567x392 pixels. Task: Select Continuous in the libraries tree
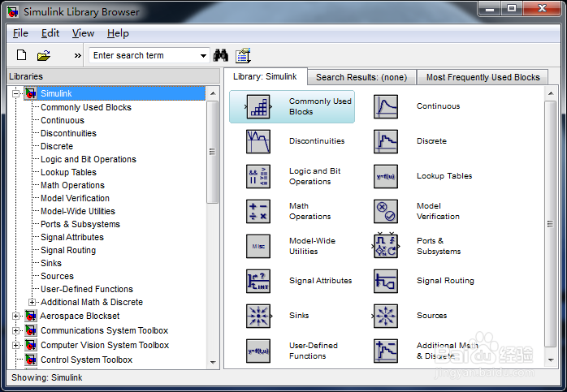click(63, 120)
